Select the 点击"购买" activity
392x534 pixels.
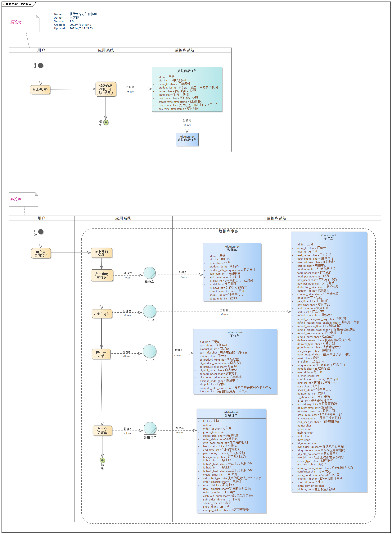coord(41,90)
